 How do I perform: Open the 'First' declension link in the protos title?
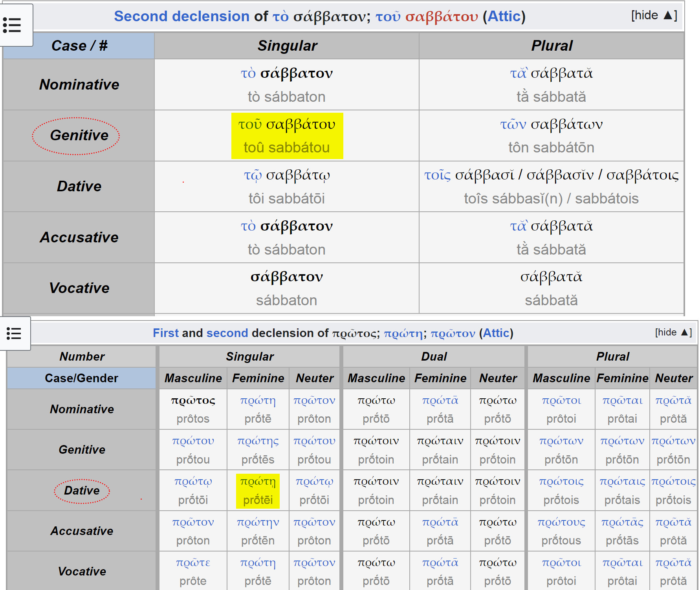165,333
